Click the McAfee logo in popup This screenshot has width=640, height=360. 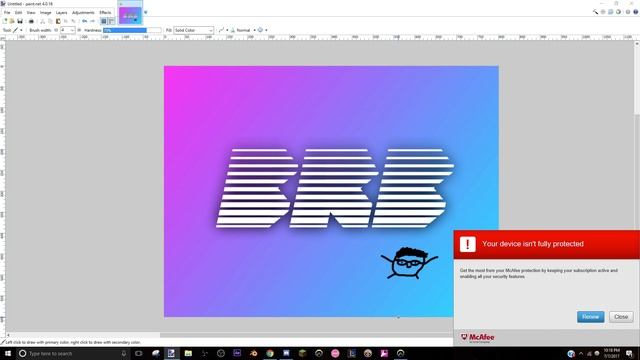[478, 338]
